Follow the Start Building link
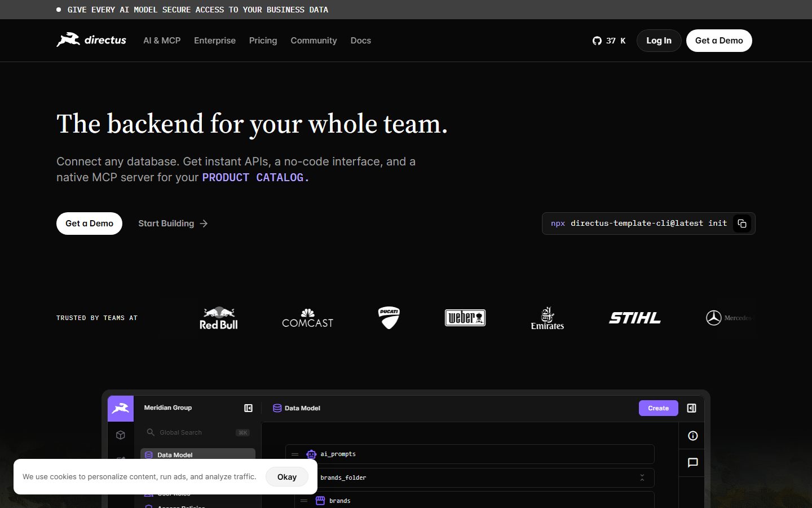 click(173, 224)
